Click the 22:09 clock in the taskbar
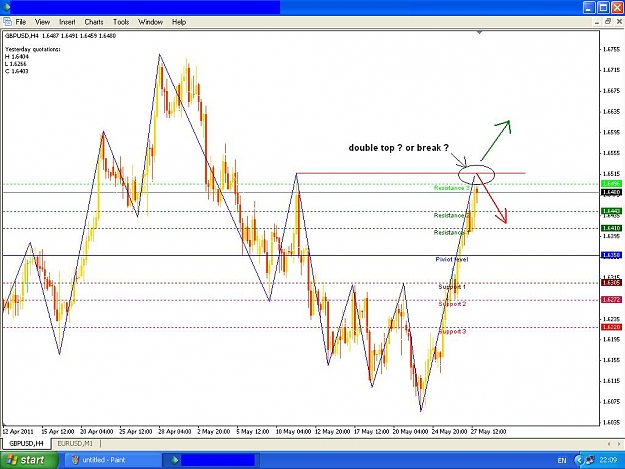 point(608,460)
